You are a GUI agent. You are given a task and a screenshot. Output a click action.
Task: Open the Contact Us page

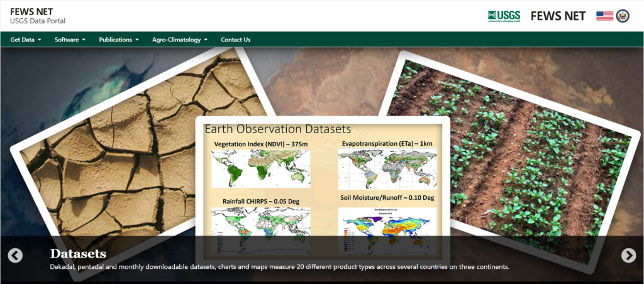pyautogui.click(x=235, y=40)
